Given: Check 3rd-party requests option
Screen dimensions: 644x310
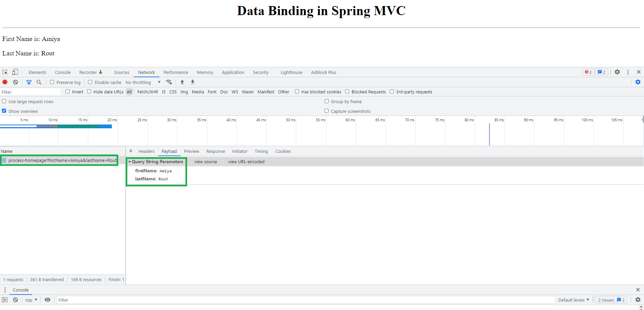Looking at the screenshot, I should 392,91.
